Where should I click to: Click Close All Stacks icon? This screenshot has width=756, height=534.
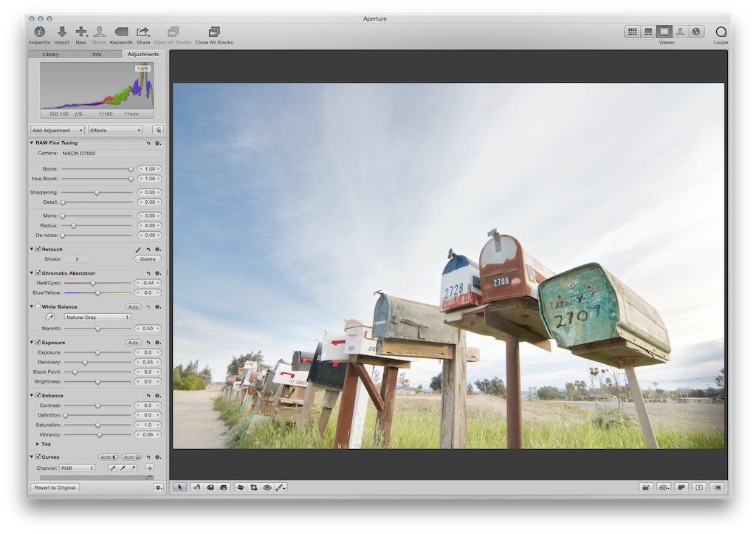click(213, 32)
